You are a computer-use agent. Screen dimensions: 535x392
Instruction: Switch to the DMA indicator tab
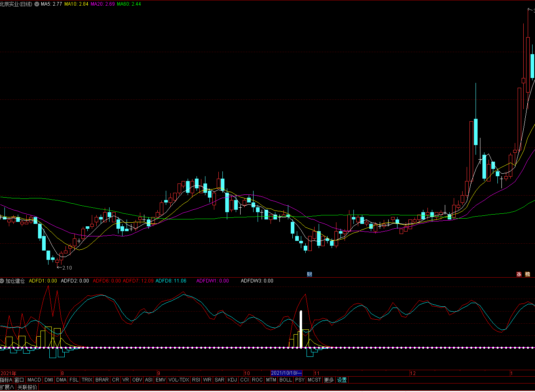(x=61, y=380)
